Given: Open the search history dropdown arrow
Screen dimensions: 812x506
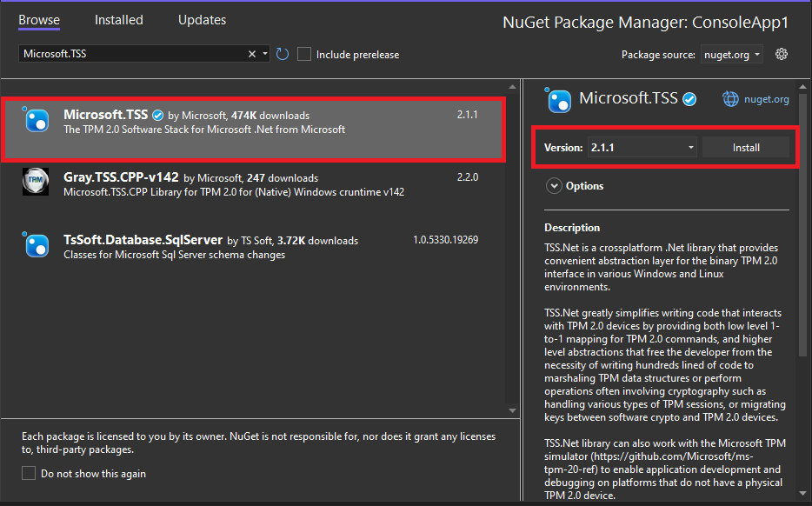Looking at the screenshot, I should pos(264,54).
